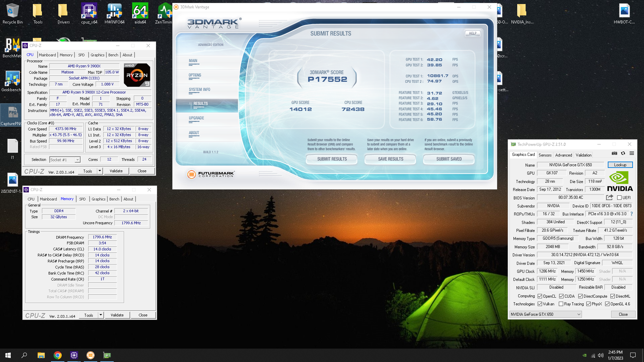Click Lookup button in GPU-Z
The height and width of the screenshot is (362, 644).
click(x=620, y=165)
